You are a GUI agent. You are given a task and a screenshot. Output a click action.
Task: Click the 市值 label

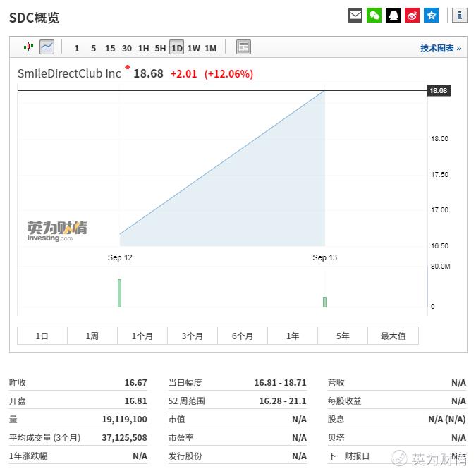[177, 419]
